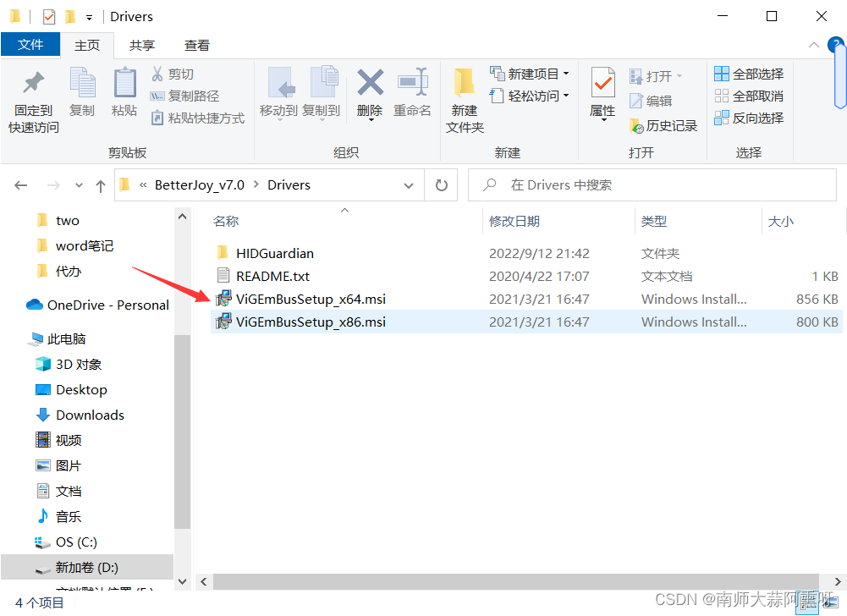Collapse the ribbon with the chevron
The width and height of the screenshot is (847, 616).
point(813,45)
